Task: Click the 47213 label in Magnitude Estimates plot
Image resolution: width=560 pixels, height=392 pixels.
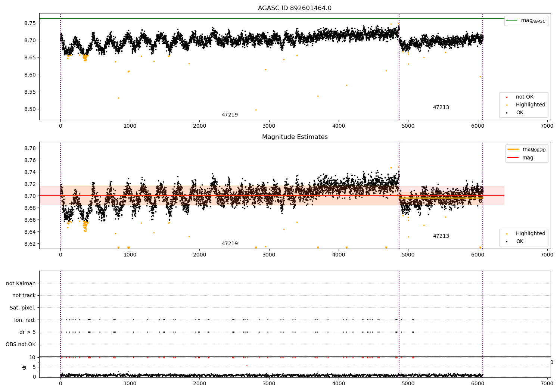Action: pos(441,236)
